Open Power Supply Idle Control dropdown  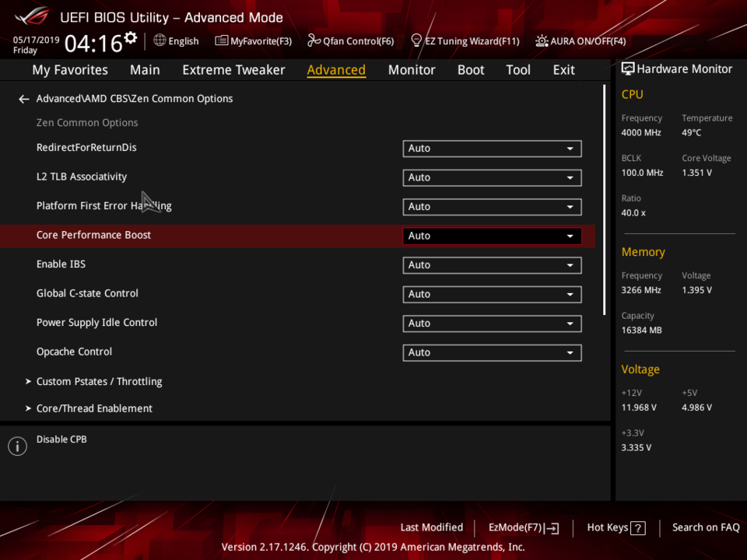[492, 324]
